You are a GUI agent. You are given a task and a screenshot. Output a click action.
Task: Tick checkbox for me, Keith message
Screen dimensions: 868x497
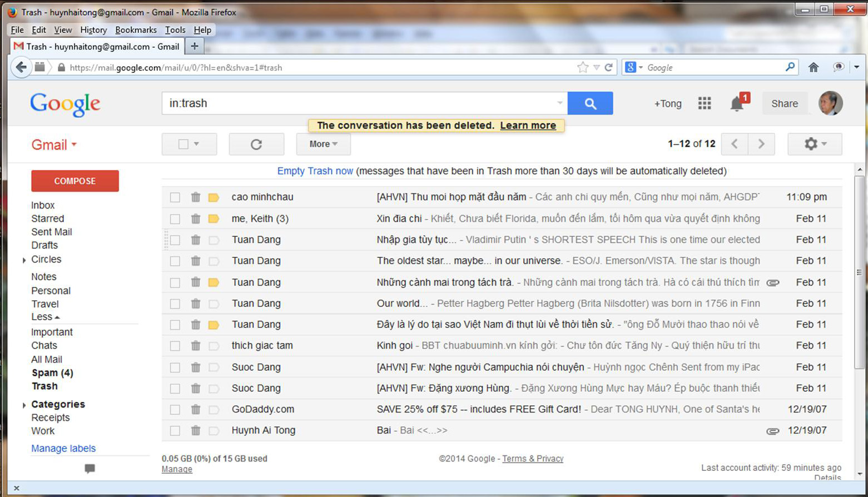pos(175,218)
